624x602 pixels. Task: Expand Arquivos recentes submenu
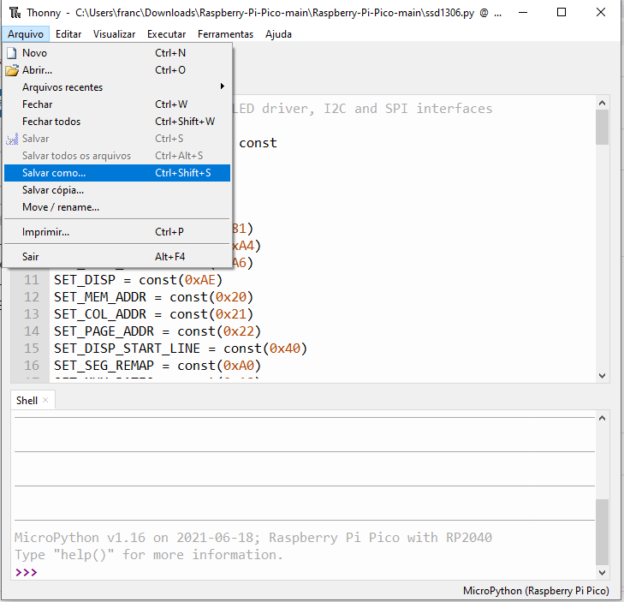(117, 87)
